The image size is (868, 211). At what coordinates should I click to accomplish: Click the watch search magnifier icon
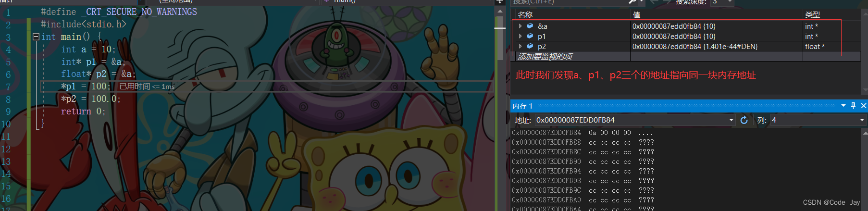(632, 2)
